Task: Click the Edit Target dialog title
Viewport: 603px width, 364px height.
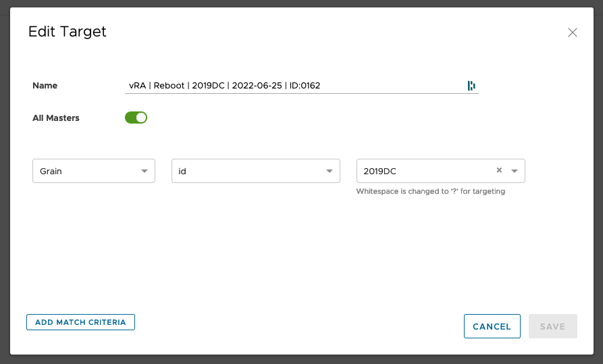Action: click(x=68, y=32)
